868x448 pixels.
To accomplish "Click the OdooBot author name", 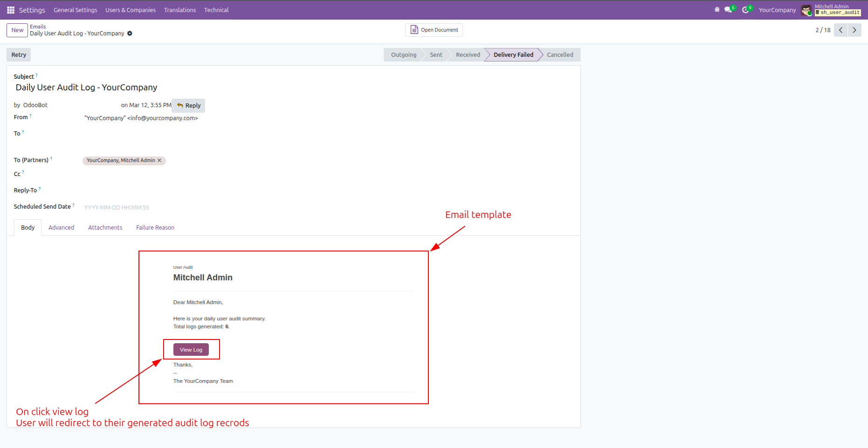I will pyautogui.click(x=35, y=105).
